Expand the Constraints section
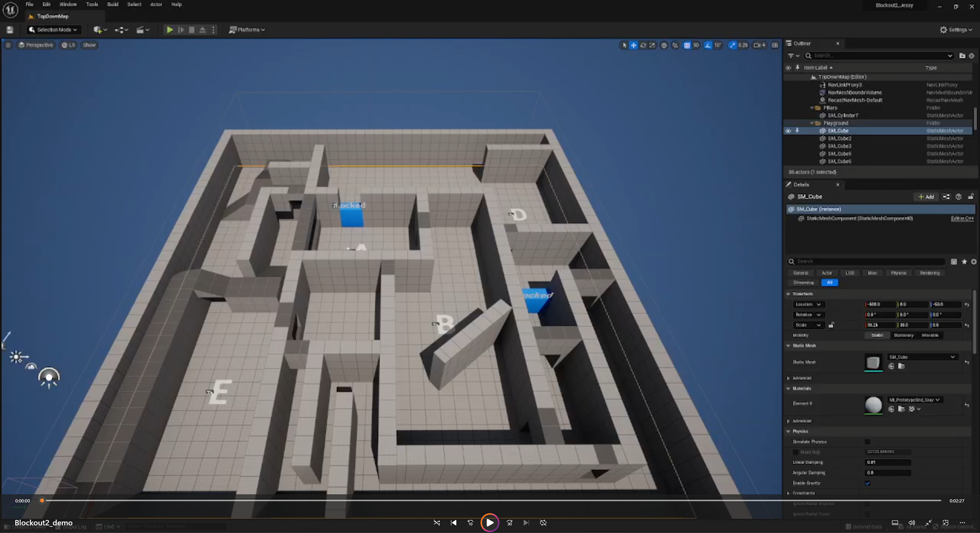980x533 pixels. pyautogui.click(x=788, y=493)
